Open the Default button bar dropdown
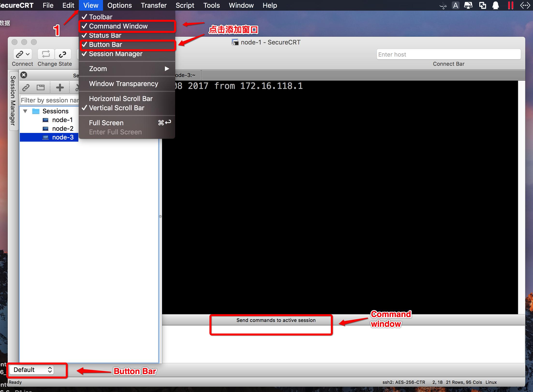 point(31,370)
